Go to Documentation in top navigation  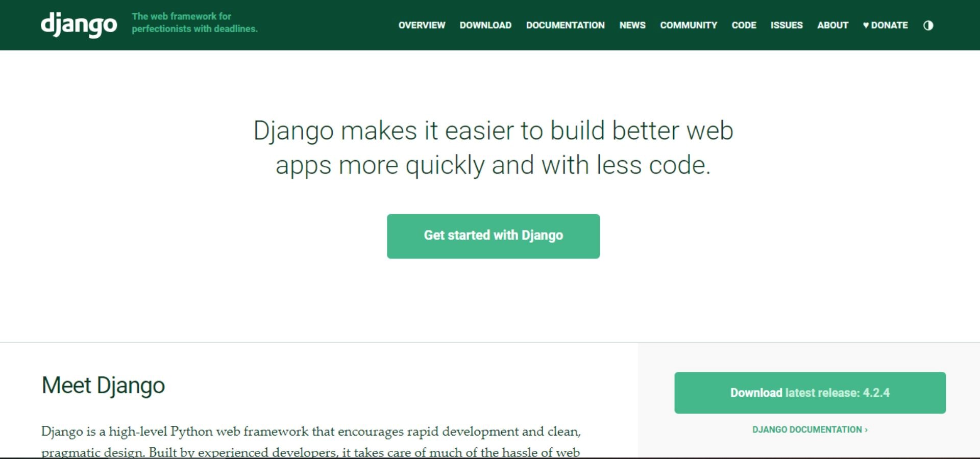566,25
